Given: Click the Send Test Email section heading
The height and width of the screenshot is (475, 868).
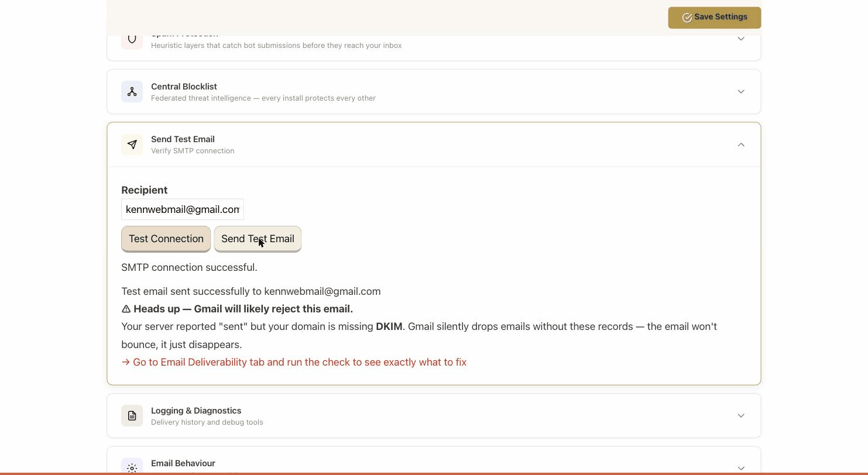Looking at the screenshot, I should coord(183,139).
